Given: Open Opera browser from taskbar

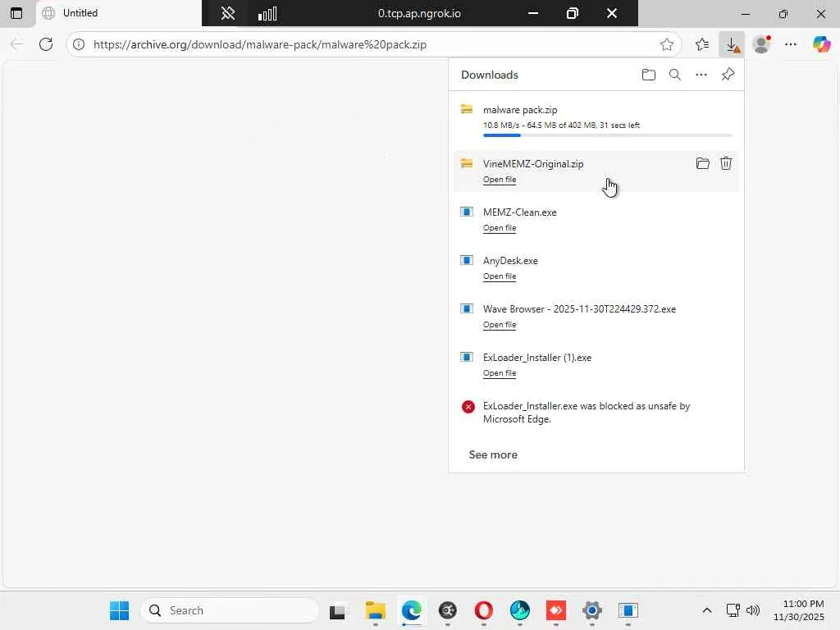Looking at the screenshot, I should [484, 610].
